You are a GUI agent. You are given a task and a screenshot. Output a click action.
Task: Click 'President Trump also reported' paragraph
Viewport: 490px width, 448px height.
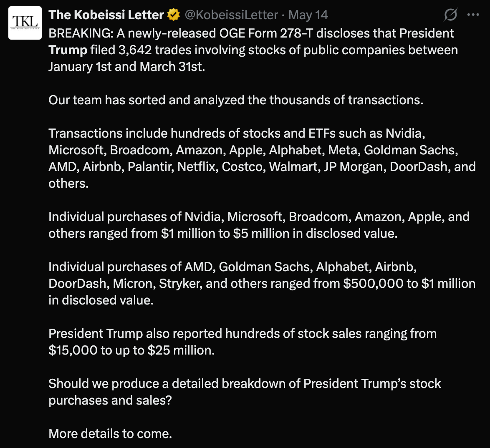(242, 342)
